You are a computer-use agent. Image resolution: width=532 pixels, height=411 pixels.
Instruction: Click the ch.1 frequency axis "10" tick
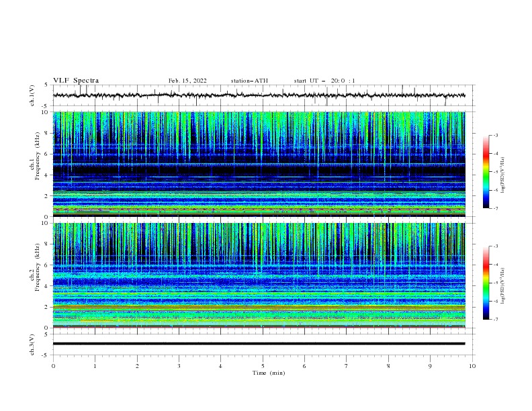pos(45,112)
